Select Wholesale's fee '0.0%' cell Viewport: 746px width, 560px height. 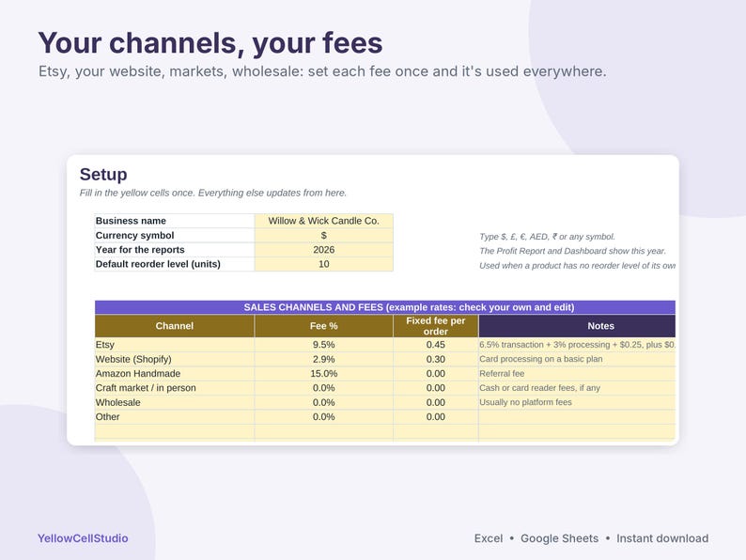[x=323, y=402]
